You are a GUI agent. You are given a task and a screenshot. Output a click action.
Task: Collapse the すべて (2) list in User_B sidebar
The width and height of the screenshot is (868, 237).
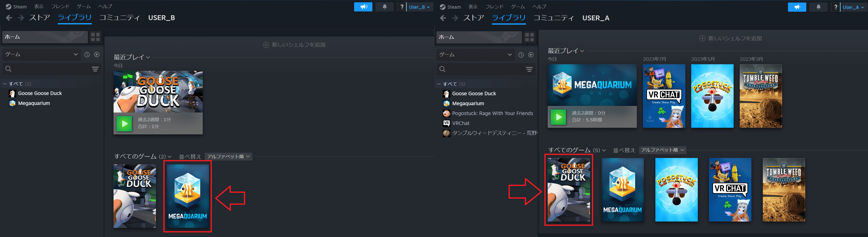tap(5, 84)
